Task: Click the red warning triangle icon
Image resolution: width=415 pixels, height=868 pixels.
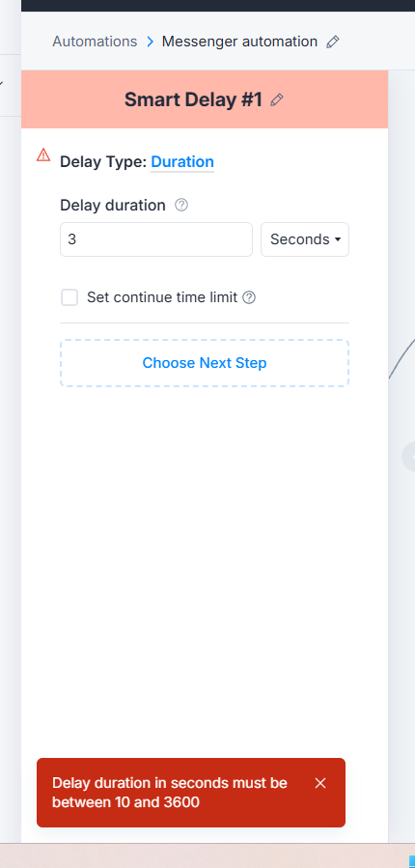Action: pyautogui.click(x=43, y=155)
